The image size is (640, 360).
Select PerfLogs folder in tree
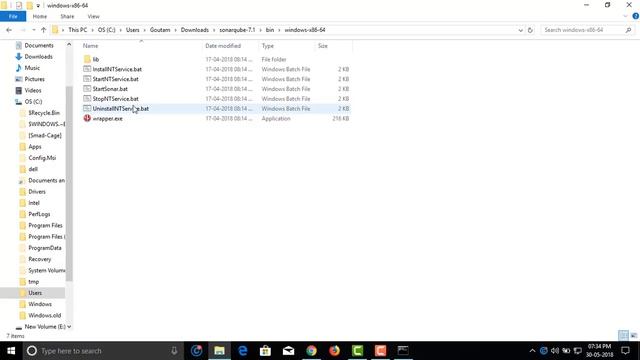(39, 214)
